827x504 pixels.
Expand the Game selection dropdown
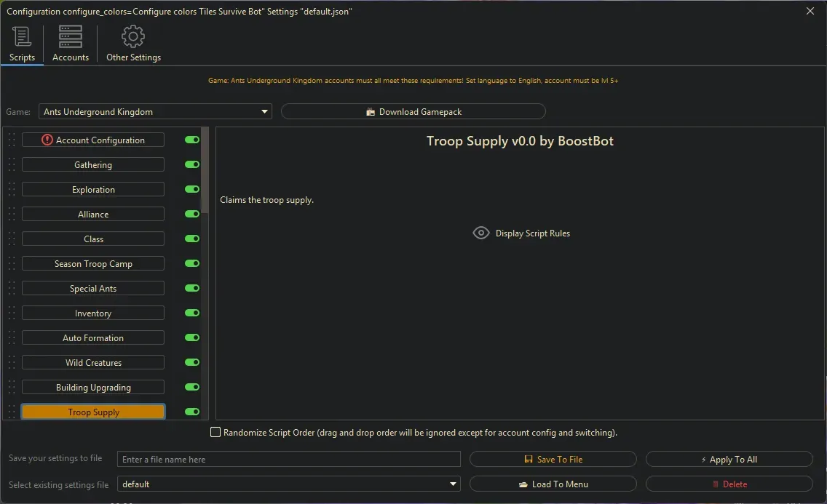coord(264,112)
